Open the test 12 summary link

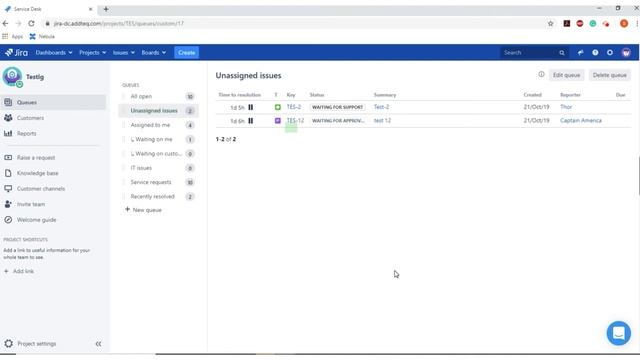tap(382, 120)
